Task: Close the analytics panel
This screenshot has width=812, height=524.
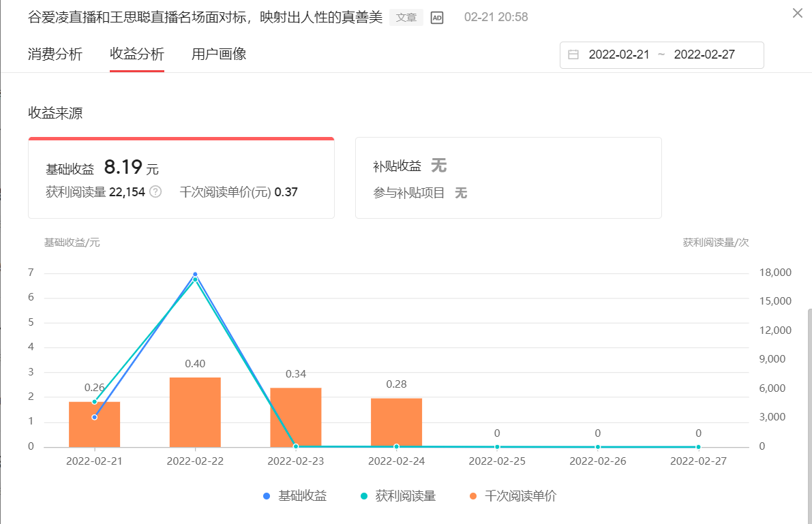Action: click(x=796, y=13)
